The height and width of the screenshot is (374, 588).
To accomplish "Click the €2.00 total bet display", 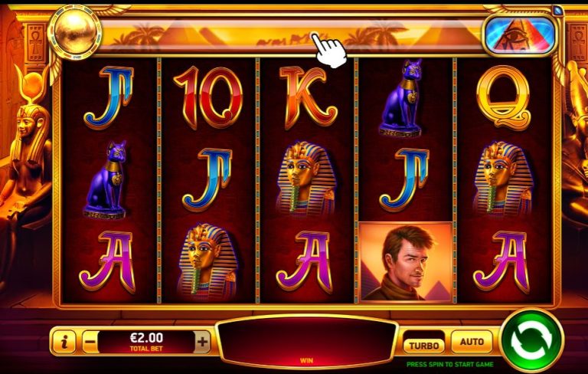I will pos(146,342).
